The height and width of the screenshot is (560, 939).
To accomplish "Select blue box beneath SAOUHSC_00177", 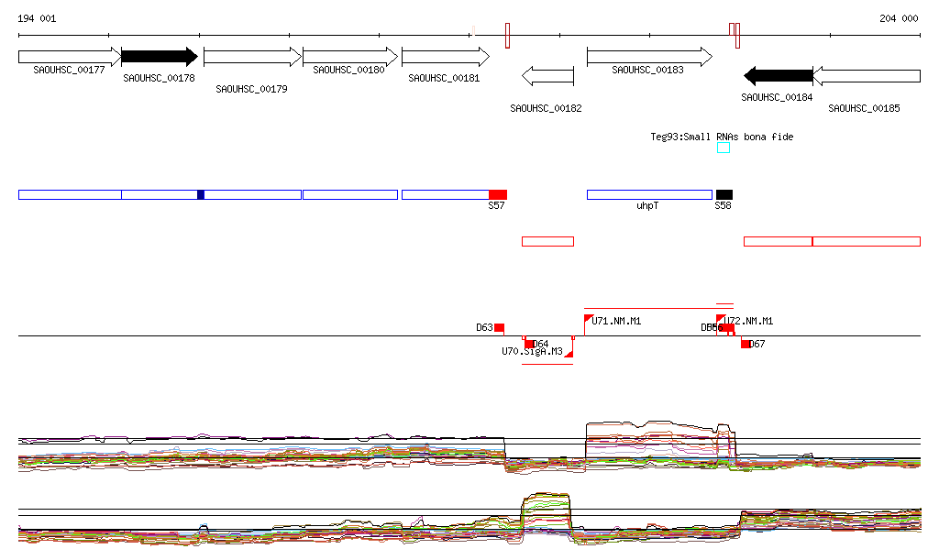I will coord(70,194).
